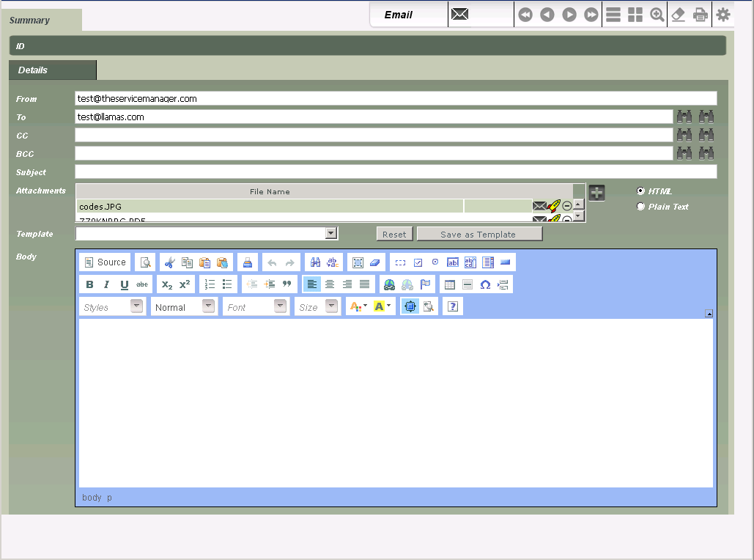Open the Template dropdown list
This screenshot has height=560, width=754.
pos(331,233)
